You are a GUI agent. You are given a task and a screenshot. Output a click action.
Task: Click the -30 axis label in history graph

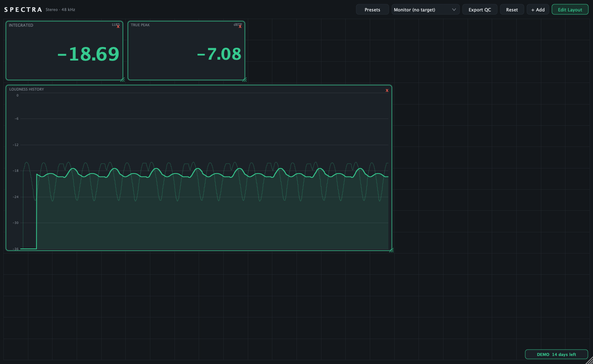[x=16, y=223]
